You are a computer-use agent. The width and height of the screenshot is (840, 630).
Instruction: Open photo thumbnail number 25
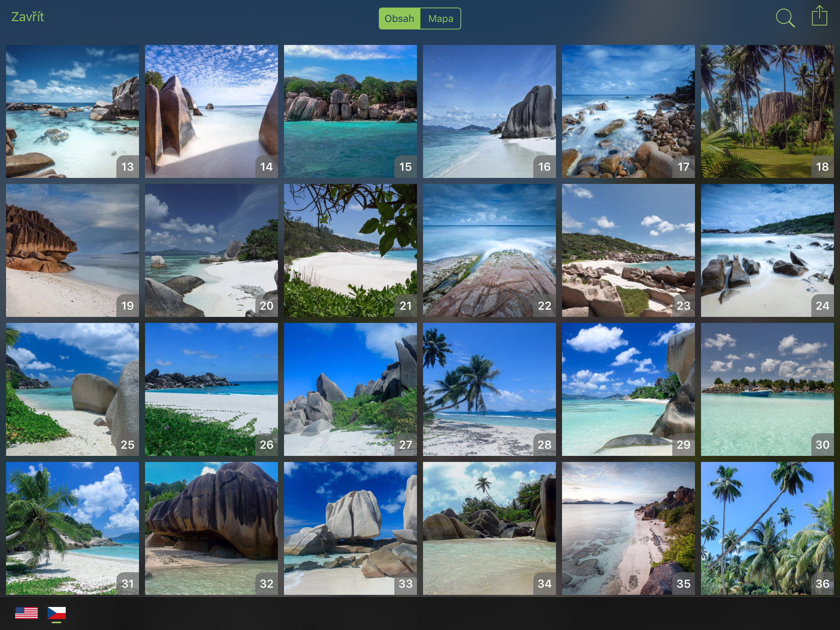[72, 389]
